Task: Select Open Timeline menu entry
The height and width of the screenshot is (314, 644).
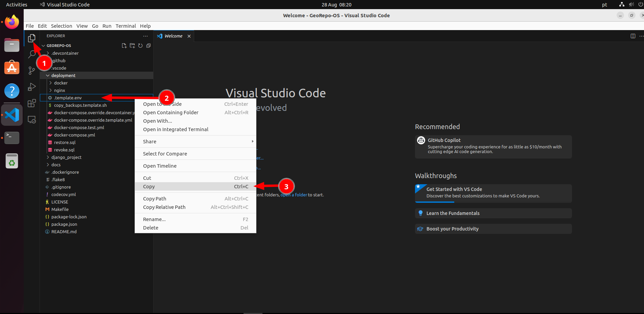Action: [x=195, y=166]
